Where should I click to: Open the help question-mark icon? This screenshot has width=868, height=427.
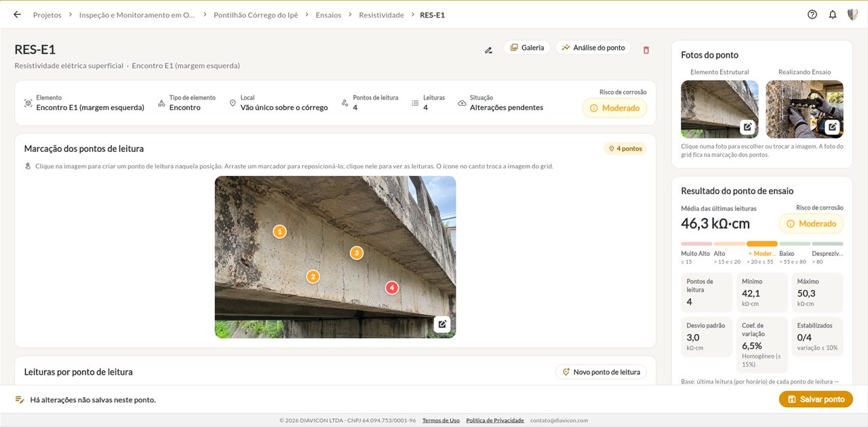[812, 14]
